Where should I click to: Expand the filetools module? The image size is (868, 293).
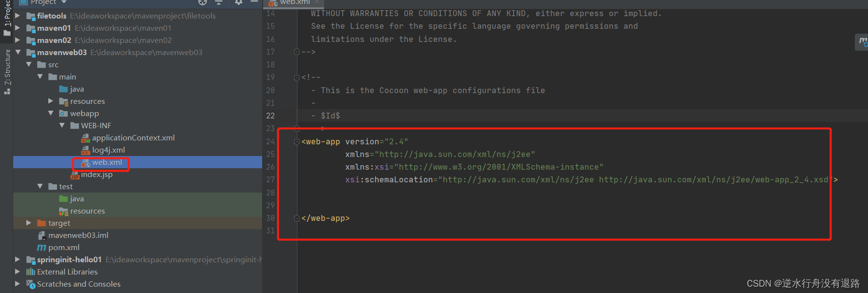[18, 16]
